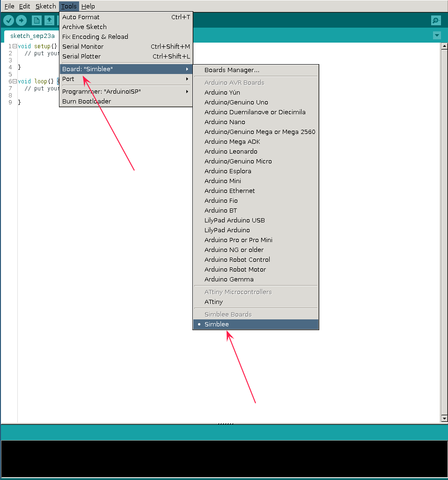
Task: Select Arduino Nano board
Action: (256, 122)
